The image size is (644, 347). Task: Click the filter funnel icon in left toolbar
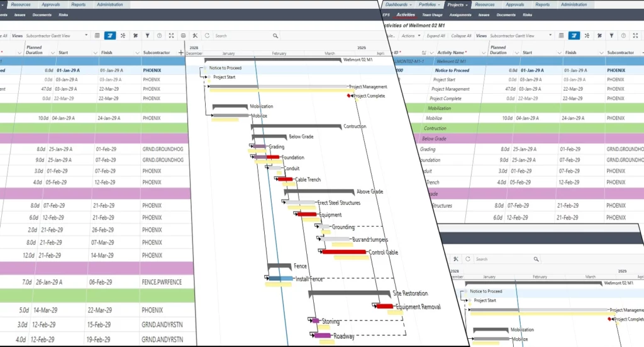(x=147, y=36)
